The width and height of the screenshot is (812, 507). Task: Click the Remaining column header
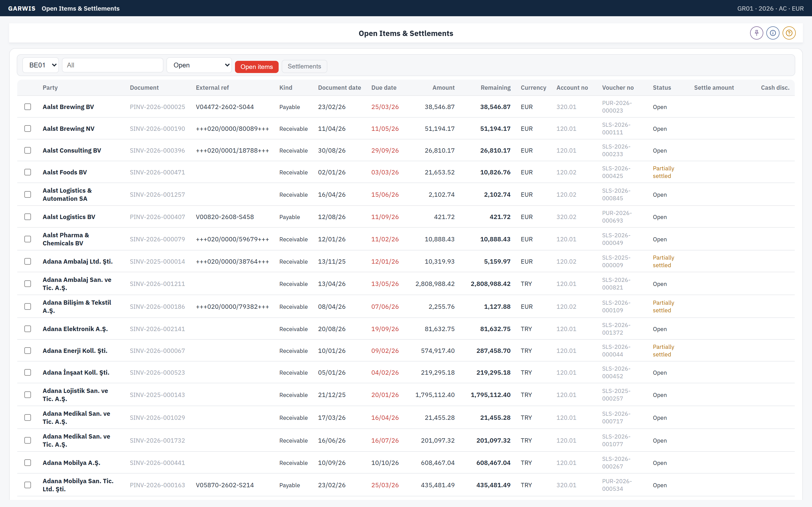click(x=495, y=87)
